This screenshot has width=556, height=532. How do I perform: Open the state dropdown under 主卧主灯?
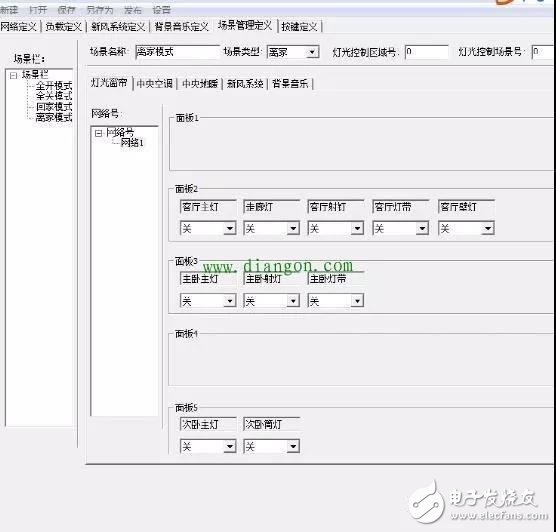[230, 301]
